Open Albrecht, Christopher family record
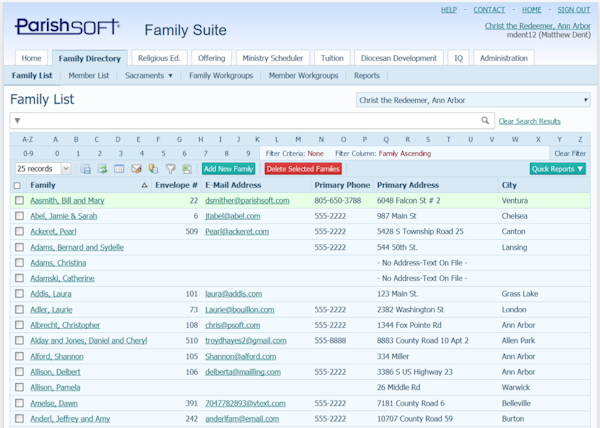The height and width of the screenshot is (428, 600). click(65, 325)
